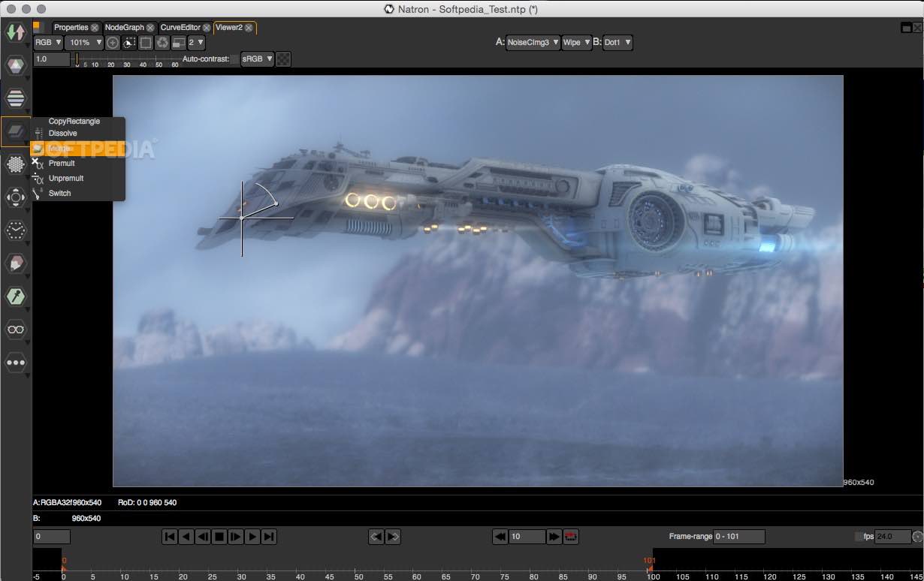Click the gain value field 1.0
924x581 pixels.
tap(52, 59)
